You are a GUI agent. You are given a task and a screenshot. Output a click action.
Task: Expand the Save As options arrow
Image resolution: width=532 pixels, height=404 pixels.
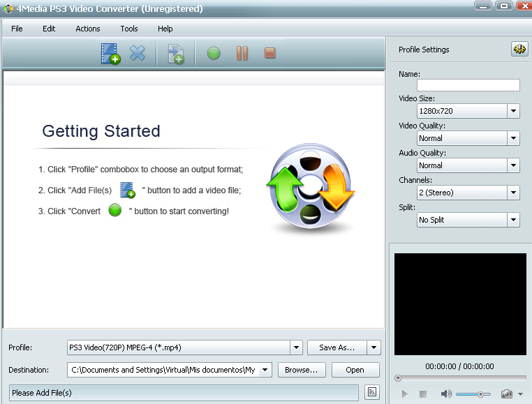click(x=374, y=347)
